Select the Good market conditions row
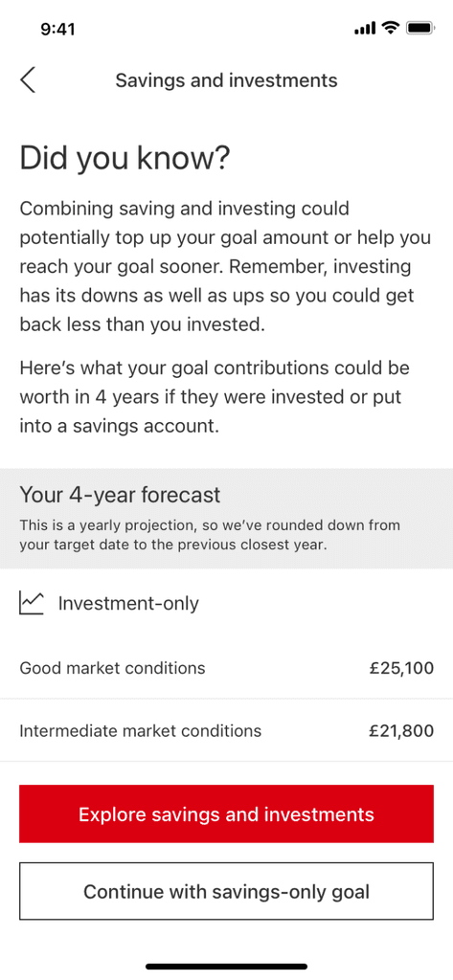Image resolution: width=453 pixels, height=980 pixels. [x=226, y=667]
